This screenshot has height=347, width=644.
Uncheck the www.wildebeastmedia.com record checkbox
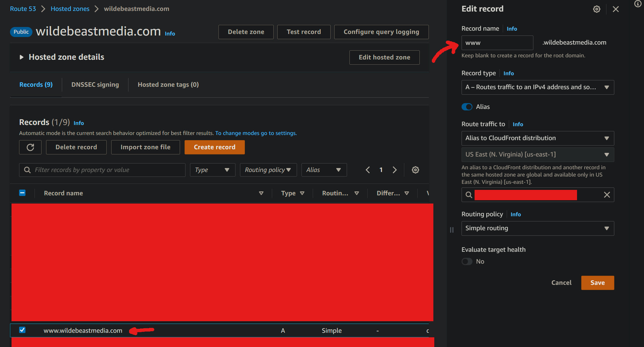coord(22,330)
